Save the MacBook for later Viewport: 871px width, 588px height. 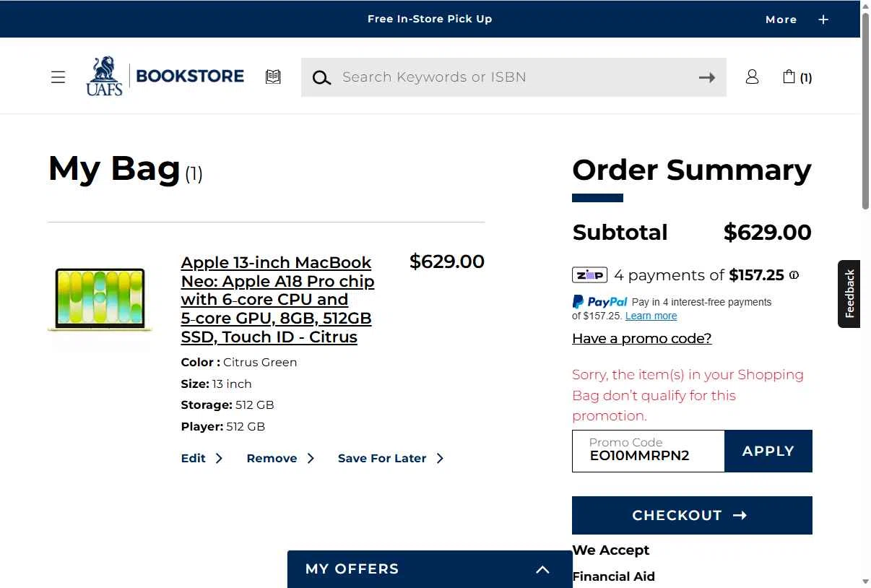[391, 458]
